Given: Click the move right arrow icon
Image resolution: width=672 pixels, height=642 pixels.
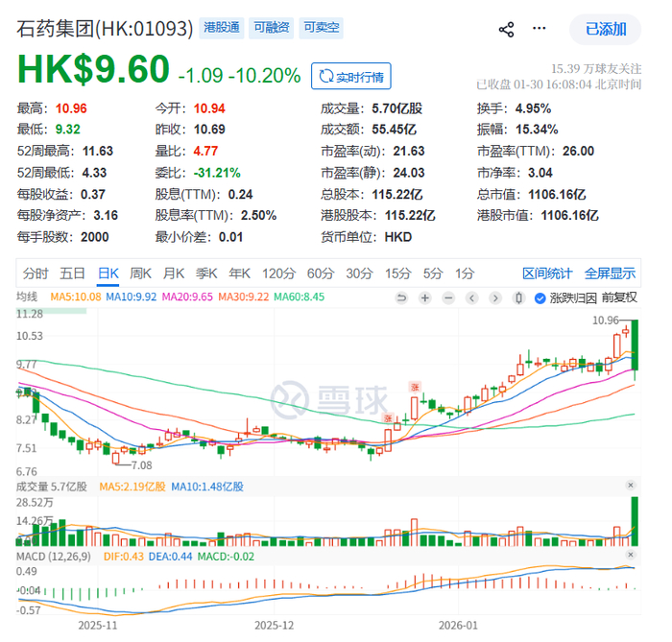Looking at the screenshot, I should point(495,297).
